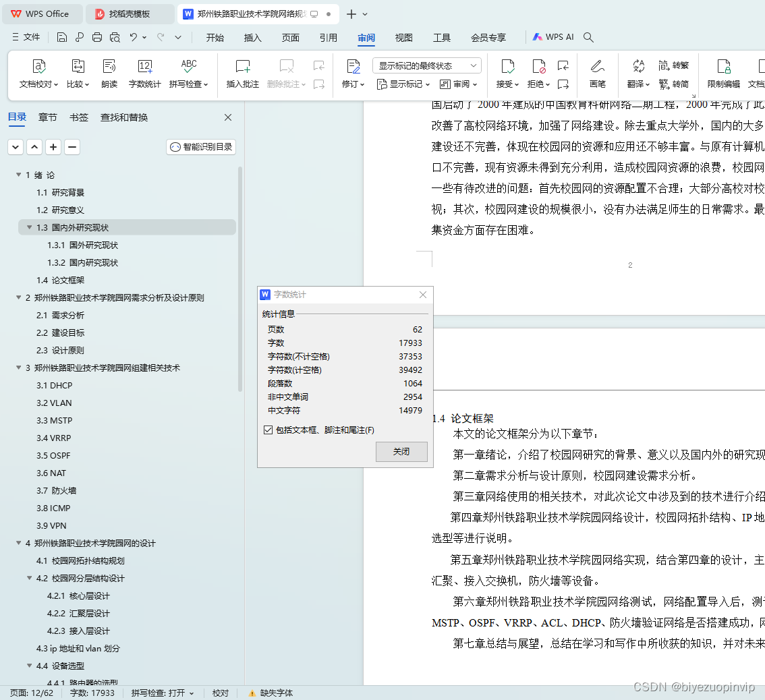The width and height of the screenshot is (765, 700).
Task: Open 字数统计 word count in the ribbon
Action: (x=144, y=74)
